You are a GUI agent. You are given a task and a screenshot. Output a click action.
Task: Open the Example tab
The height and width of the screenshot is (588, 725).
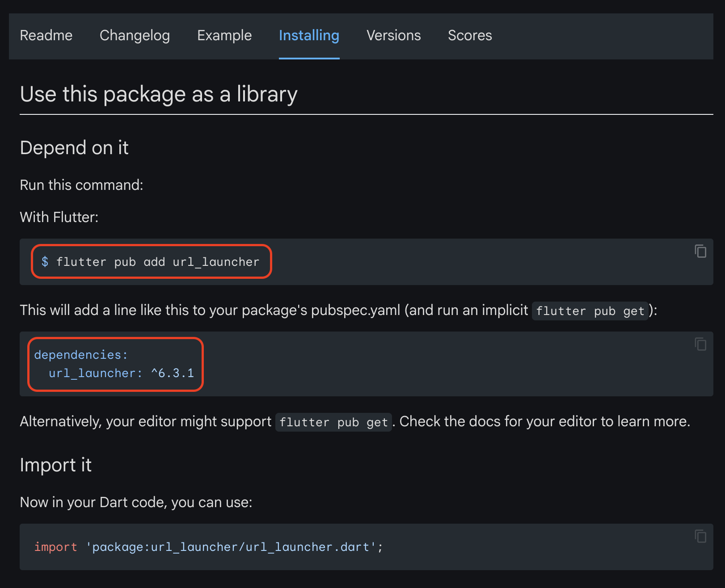224,35
